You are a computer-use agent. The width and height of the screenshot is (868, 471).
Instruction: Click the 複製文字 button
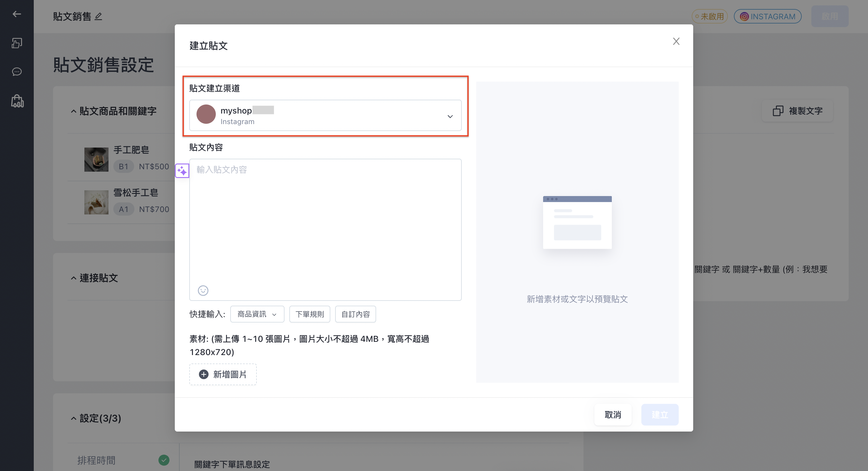pyautogui.click(x=797, y=111)
